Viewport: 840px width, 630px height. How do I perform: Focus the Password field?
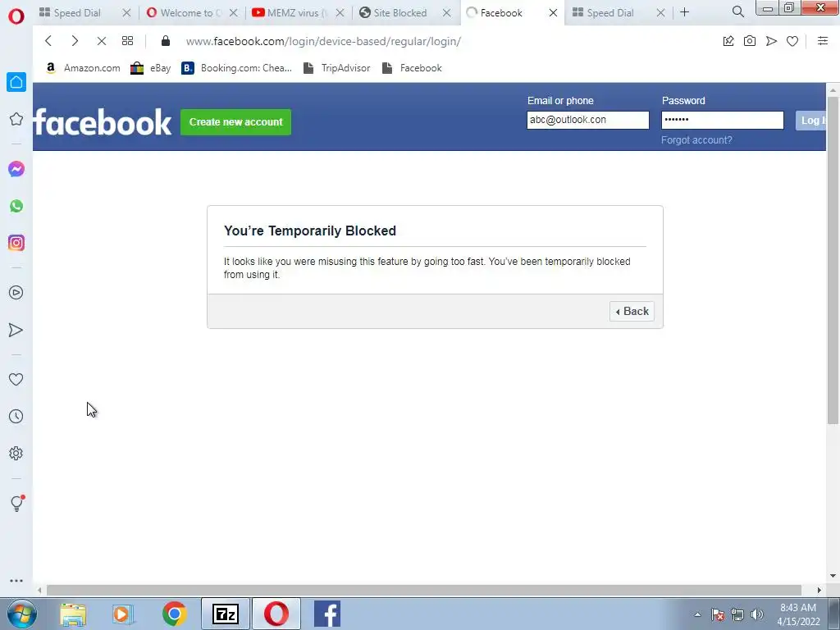point(722,120)
